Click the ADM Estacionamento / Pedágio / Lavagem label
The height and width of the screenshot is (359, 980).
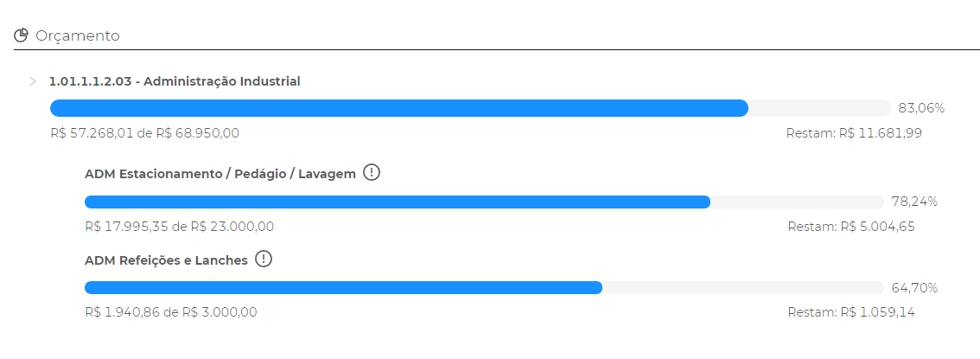click(x=220, y=174)
